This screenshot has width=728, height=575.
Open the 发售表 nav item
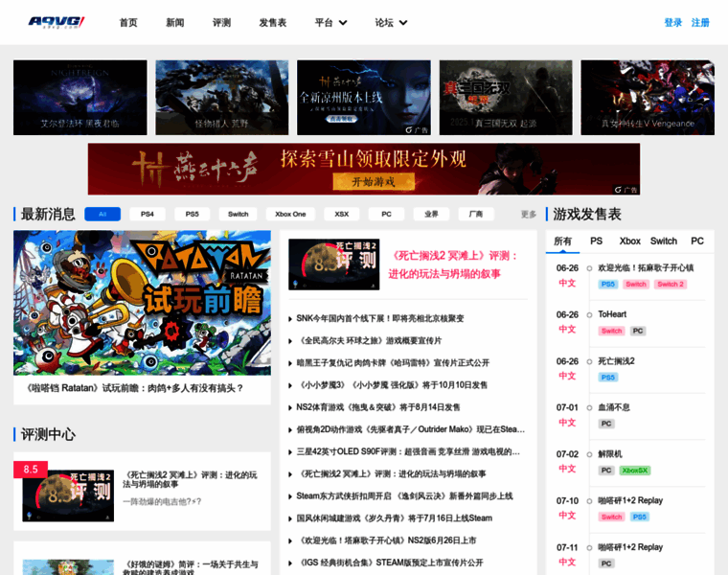273,23
